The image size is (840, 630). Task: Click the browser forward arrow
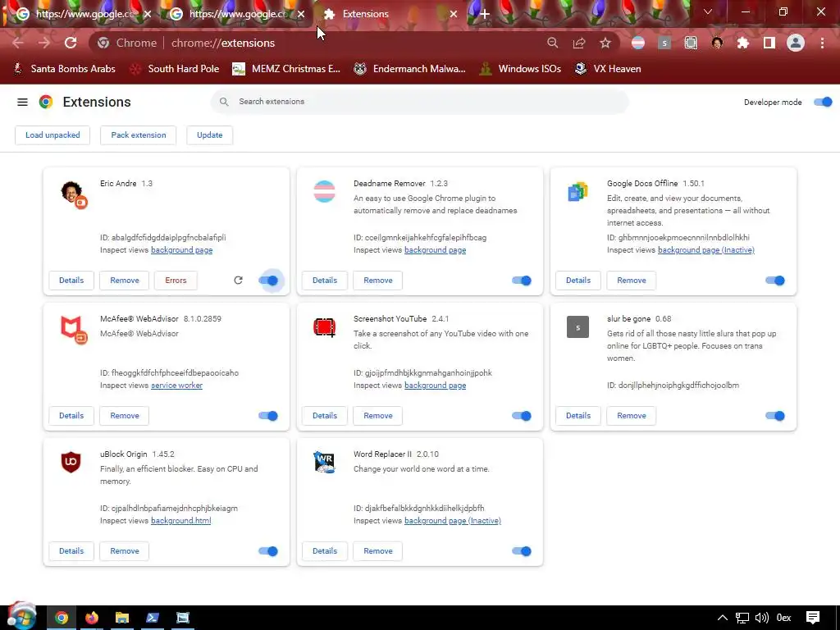click(x=44, y=43)
